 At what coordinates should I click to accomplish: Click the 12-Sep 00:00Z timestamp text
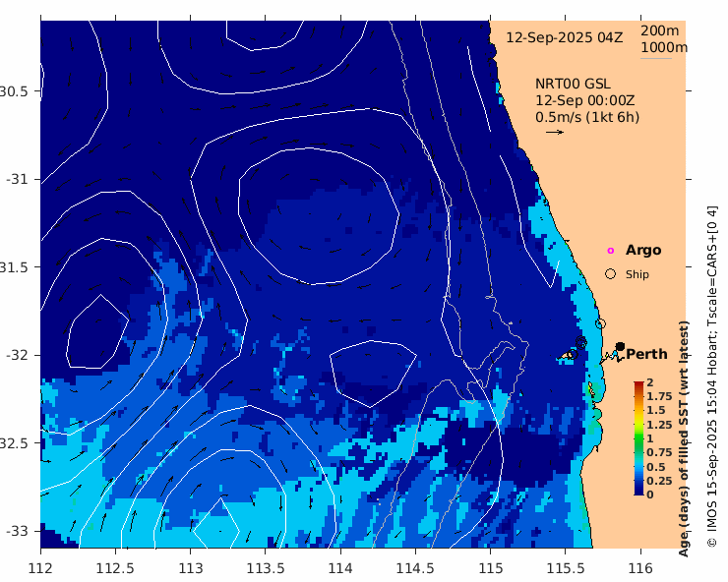[x=585, y=100]
